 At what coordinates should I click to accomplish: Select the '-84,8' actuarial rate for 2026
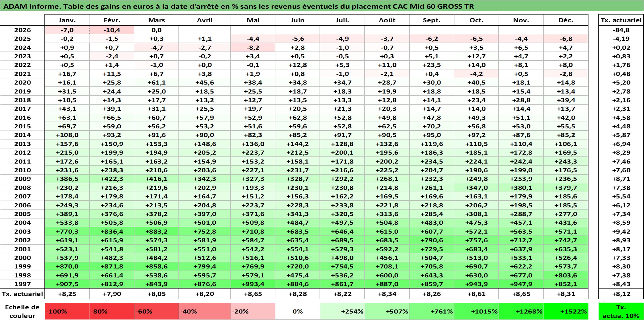(621, 30)
